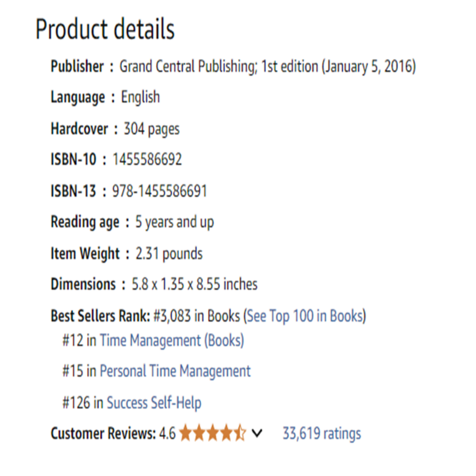Go to the Success Self-Help category
The height and width of the screenshot is (476, 476).
coord(154,403)
